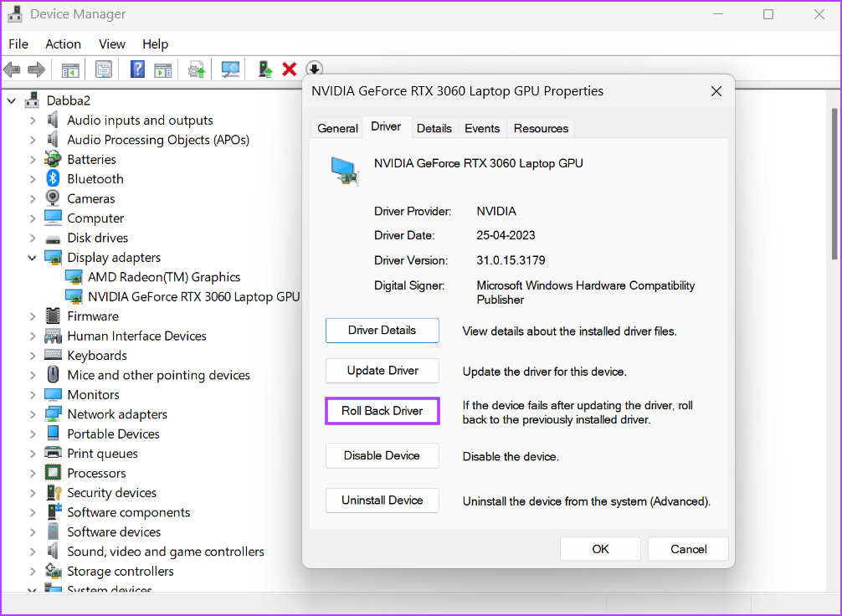The width and height of the screenshot is (842, 616).
Task: Click the Network adapters icon
Action: point(53,414)
